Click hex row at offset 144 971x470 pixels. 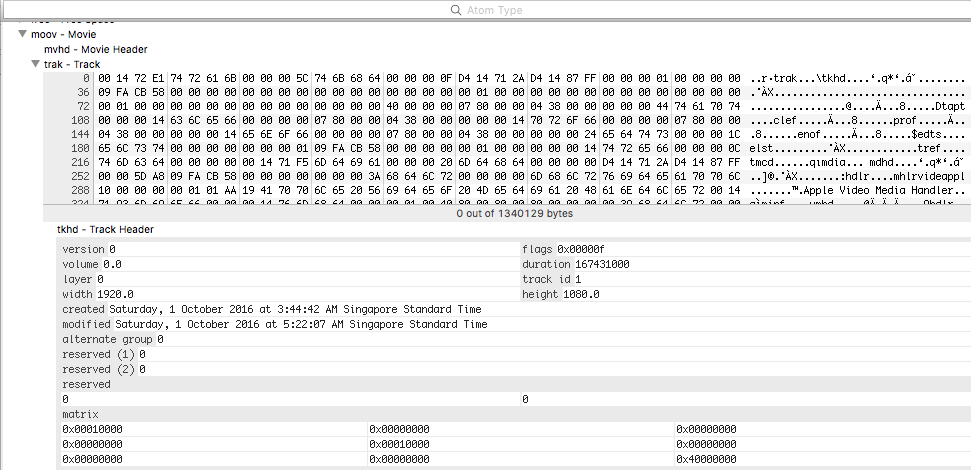coord(505,134)
